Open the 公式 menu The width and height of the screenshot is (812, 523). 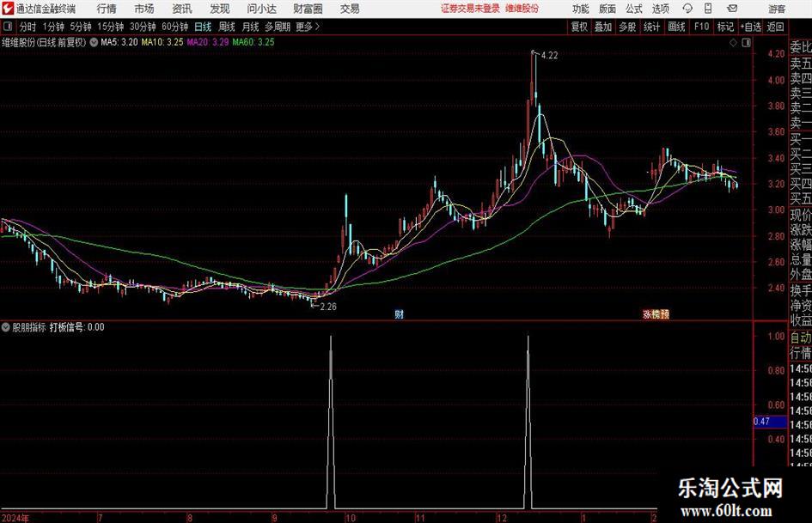coord(634,9)
